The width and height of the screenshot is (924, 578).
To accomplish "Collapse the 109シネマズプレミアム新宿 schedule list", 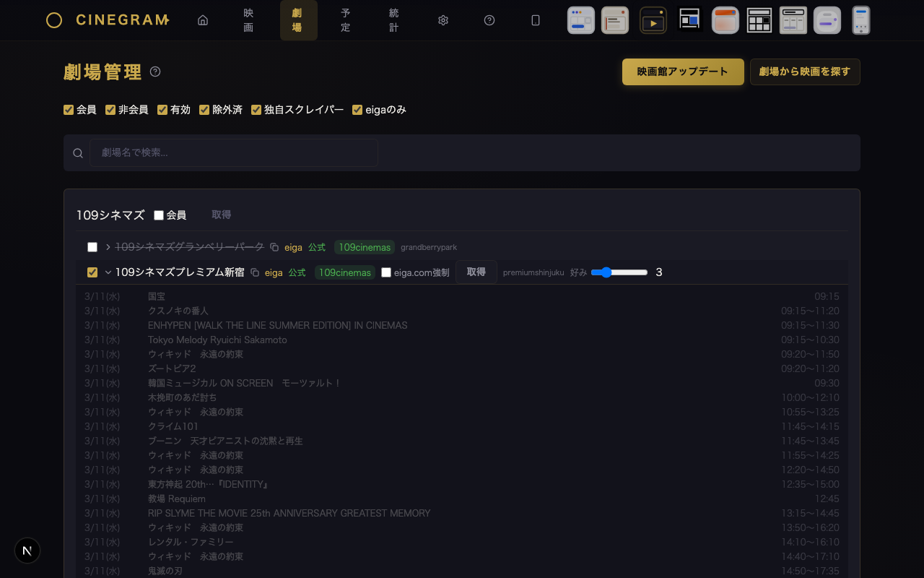I will click(107, 272).
